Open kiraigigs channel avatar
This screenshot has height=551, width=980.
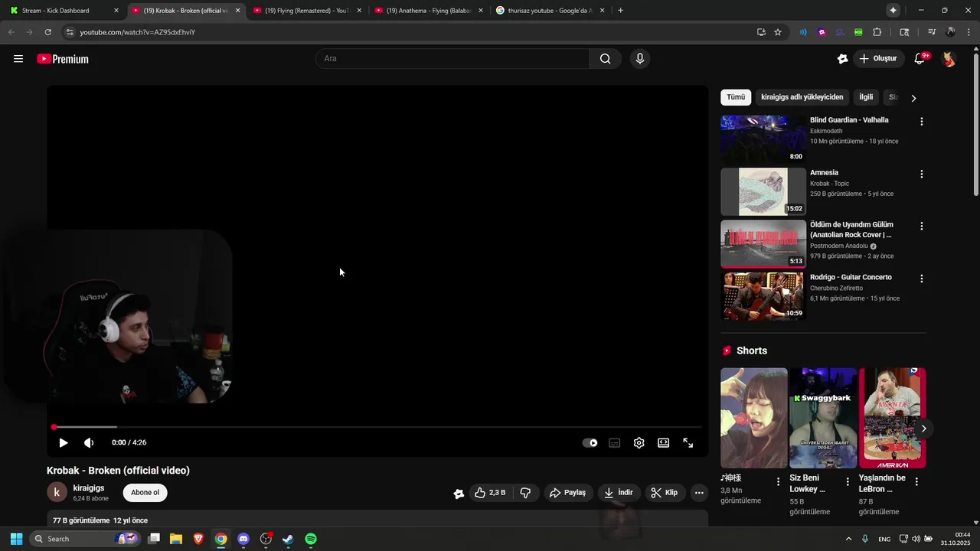[57, 493]
